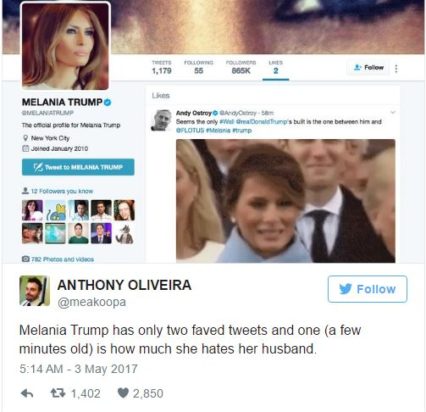This screenshot has width=426, height=412.
Task: Click Anthony Oliveira's profile picture
Action: tap(34, 291)
